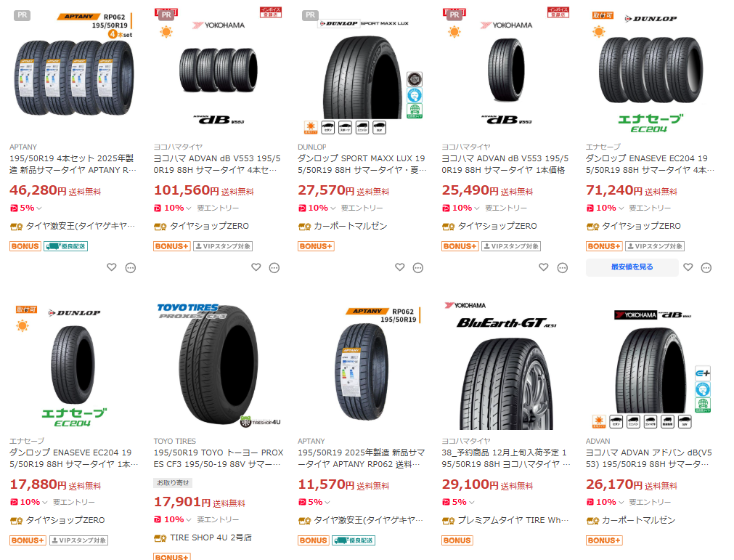Open the TOYO PROXES CF3 tire image
Image resolution: width=734 pixels, height=560 pixels.
[218, 367]
